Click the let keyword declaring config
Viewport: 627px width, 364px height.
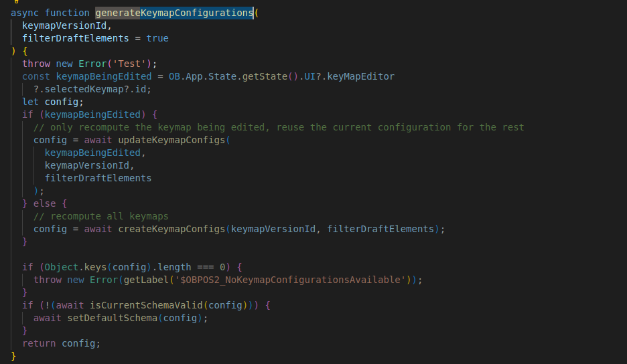pyautogui.click(x=30, y=102)
